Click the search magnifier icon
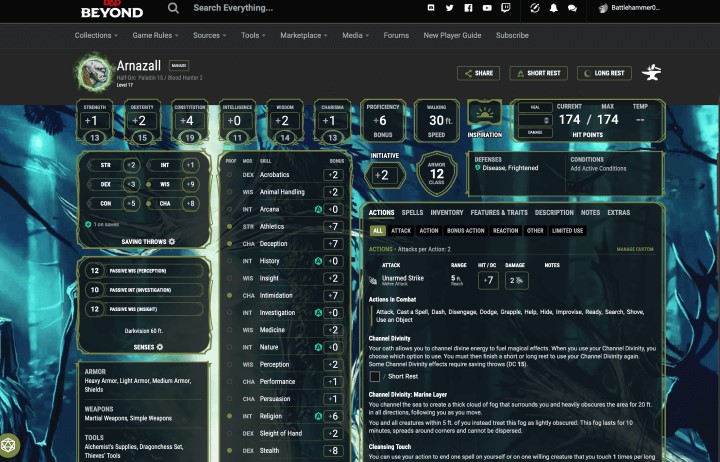720x462 pixels. [x=173, y=8]
